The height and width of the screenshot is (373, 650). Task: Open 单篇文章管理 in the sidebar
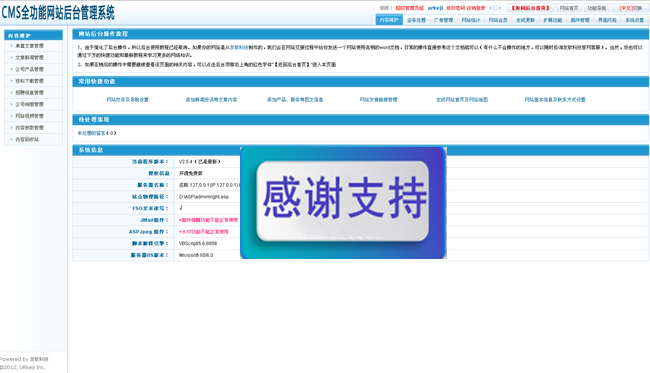29,46
